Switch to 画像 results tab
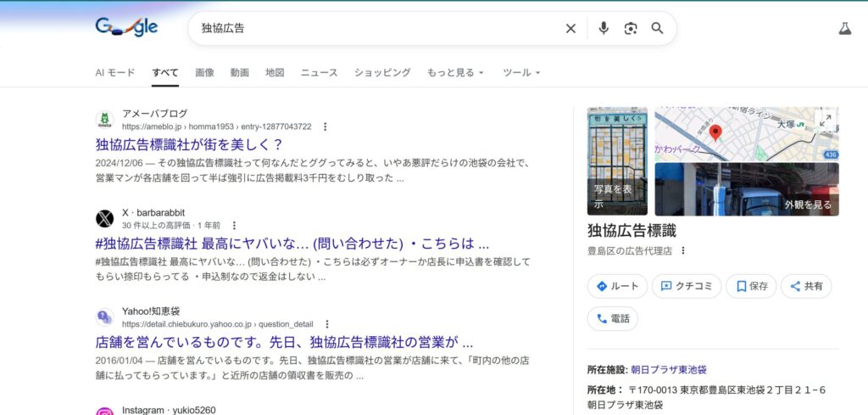 pyautogui.click(x=205, y=73)
